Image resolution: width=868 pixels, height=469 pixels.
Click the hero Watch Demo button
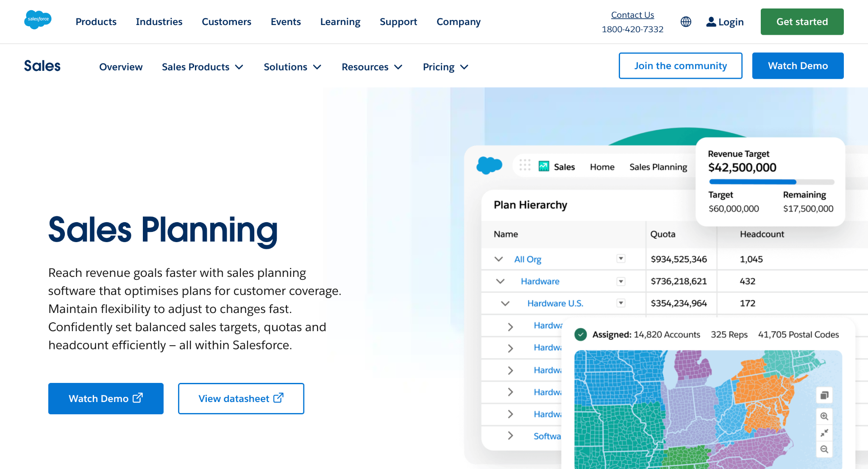[x=106, y=399]
